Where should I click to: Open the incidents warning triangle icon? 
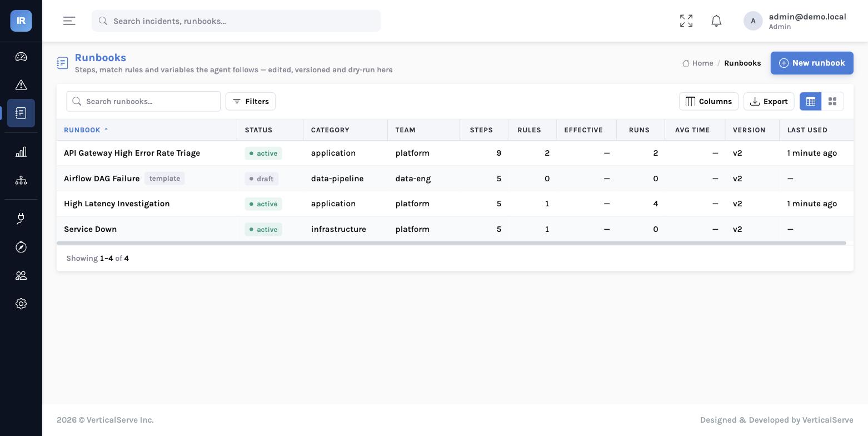pyautogui.click(x=21, y=85)
